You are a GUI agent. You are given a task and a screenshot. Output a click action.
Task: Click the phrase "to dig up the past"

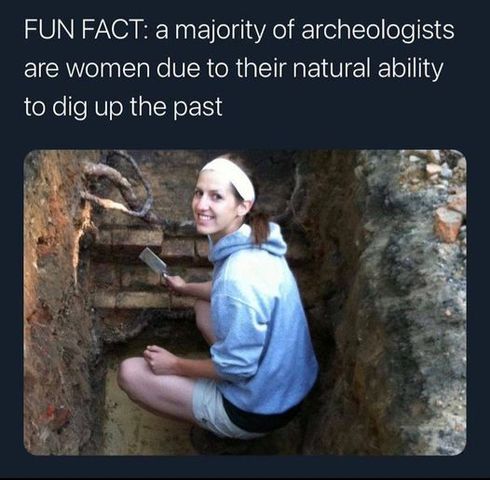[x=123, y=107]
